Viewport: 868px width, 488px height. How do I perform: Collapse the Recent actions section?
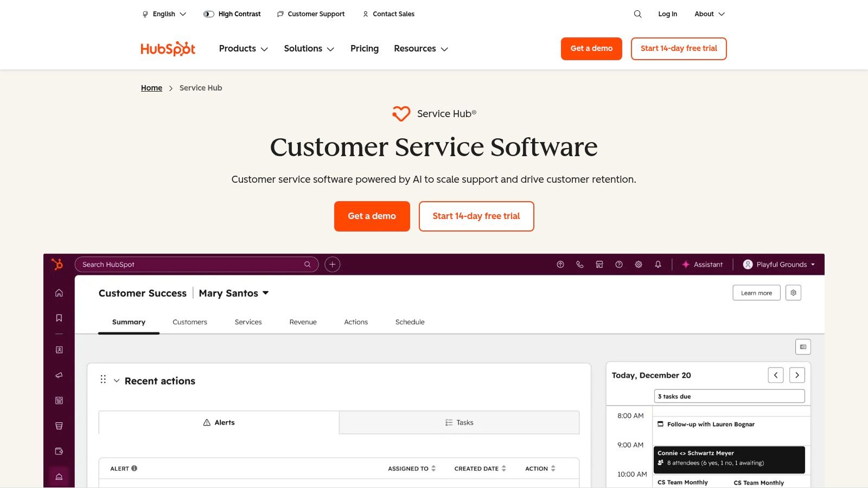coord(117,380)
